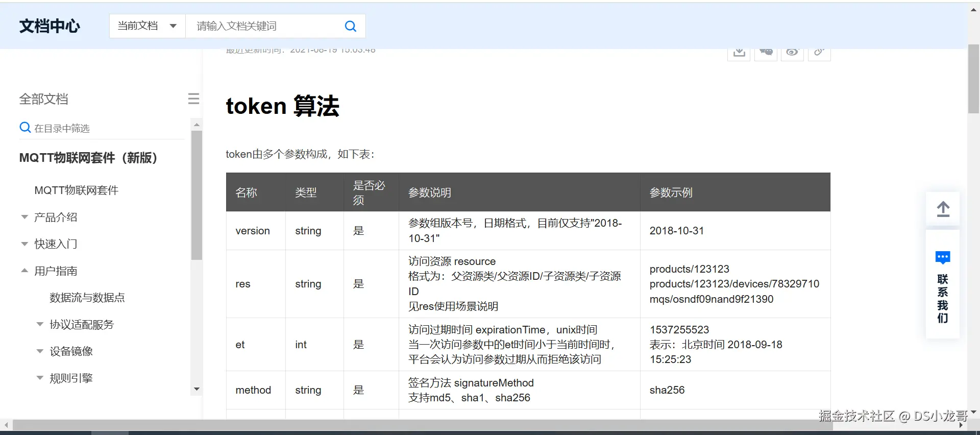Expand the 快速入门 tree section
The width and height of the screenshot is (980, 435).
click(x=24, y=244)
